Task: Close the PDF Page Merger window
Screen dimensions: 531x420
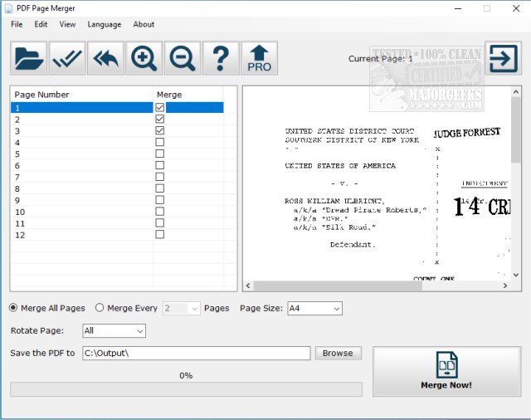Action: pos(516,8)
